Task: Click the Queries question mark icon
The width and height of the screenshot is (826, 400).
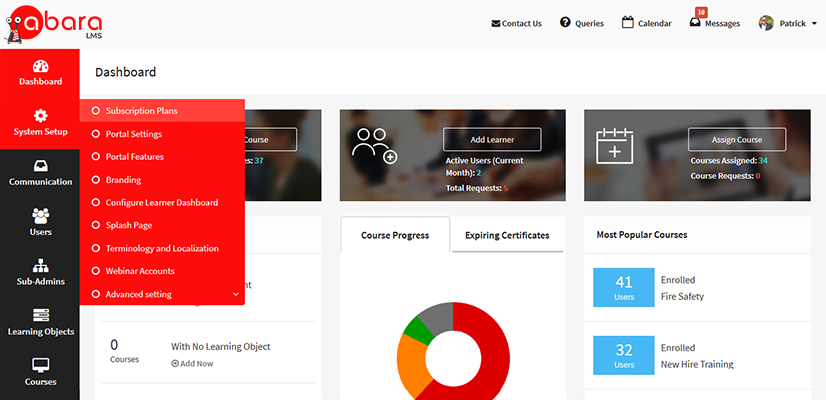Action: (x=565, y=23)
